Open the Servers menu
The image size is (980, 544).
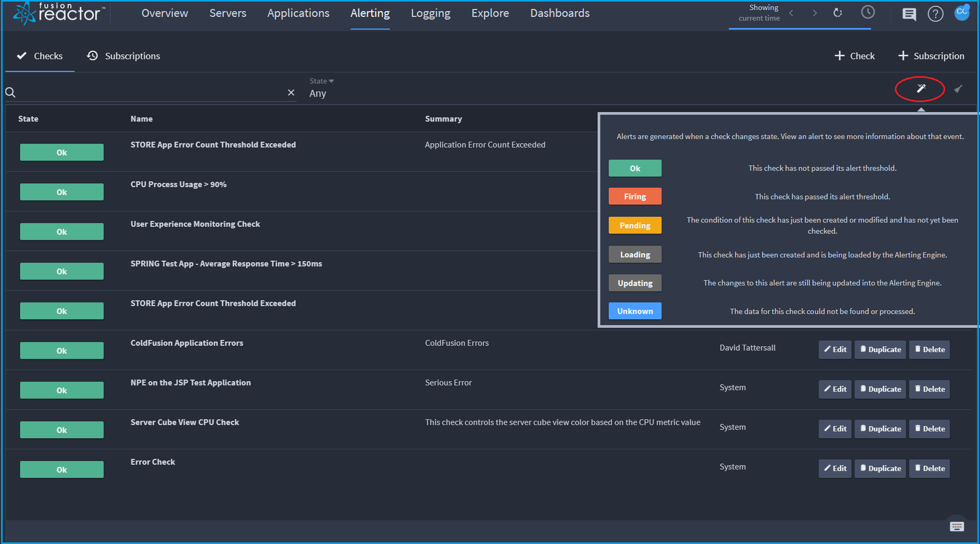(228, 13)
